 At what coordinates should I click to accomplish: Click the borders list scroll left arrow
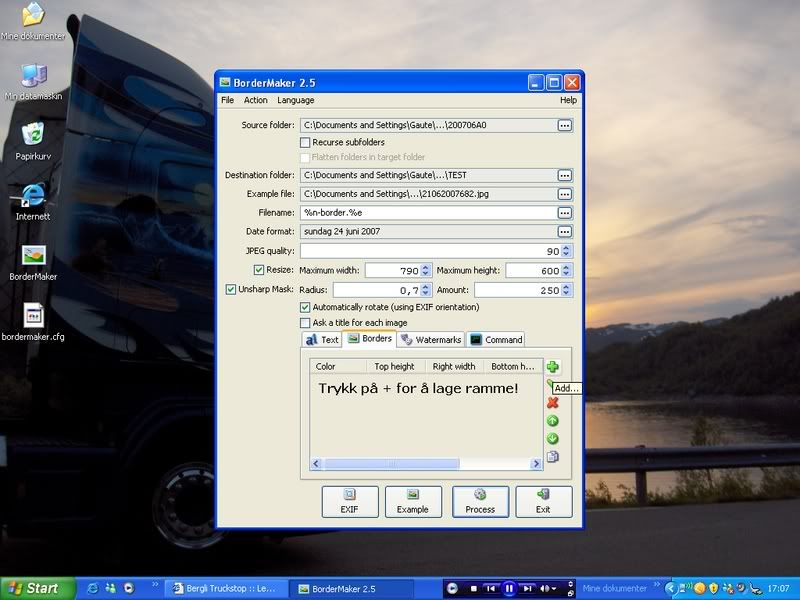tap(316, 464)
